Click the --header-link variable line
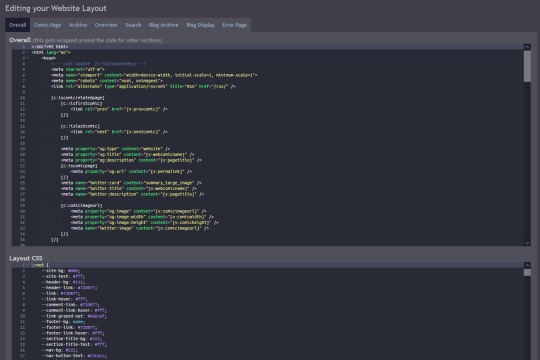The image size is (540, 360). pyautogui.click(x=69, y=288)
